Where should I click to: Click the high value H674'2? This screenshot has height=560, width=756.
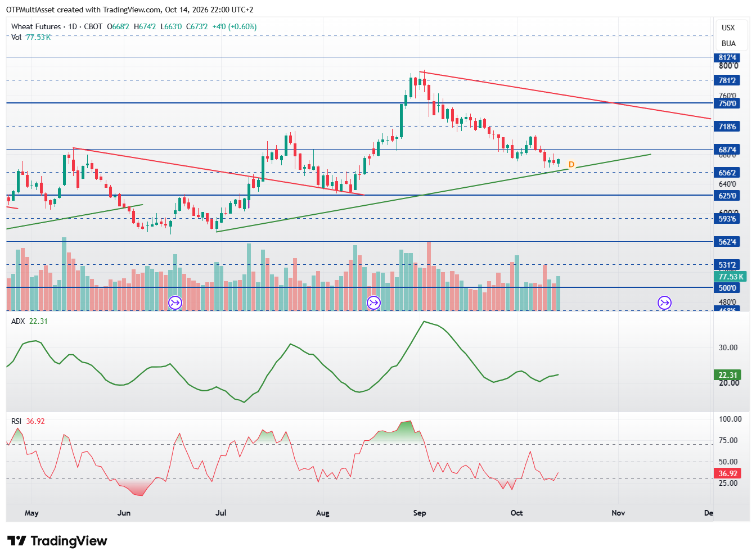145,26
